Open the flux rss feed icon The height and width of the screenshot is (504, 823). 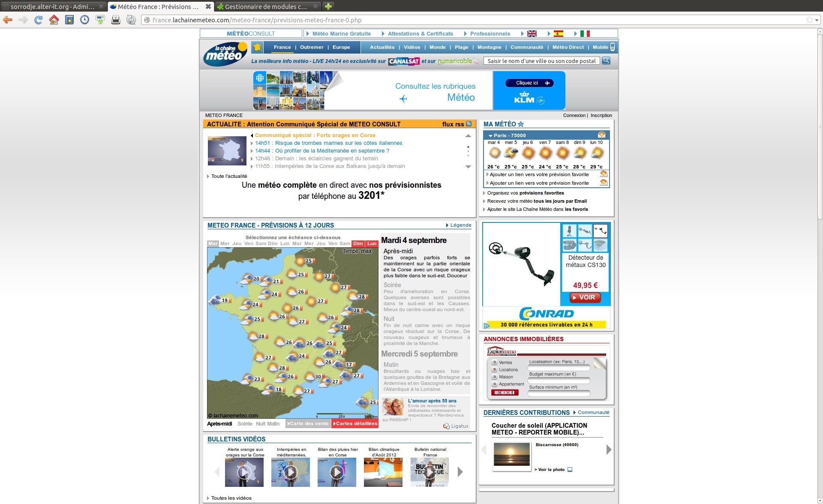click(x=469, y=124)
